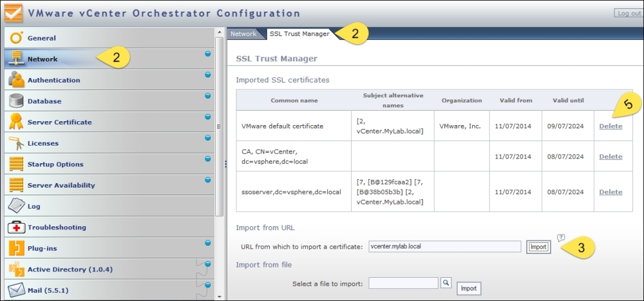Click the Network section icon
Screen dimensions: 644x301
(x=17, y=59)
